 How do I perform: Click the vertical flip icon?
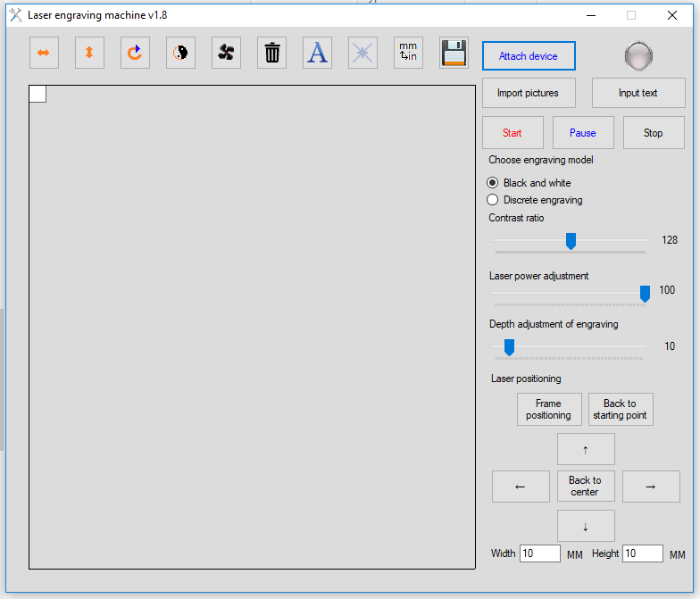click(x=89, y=53)
